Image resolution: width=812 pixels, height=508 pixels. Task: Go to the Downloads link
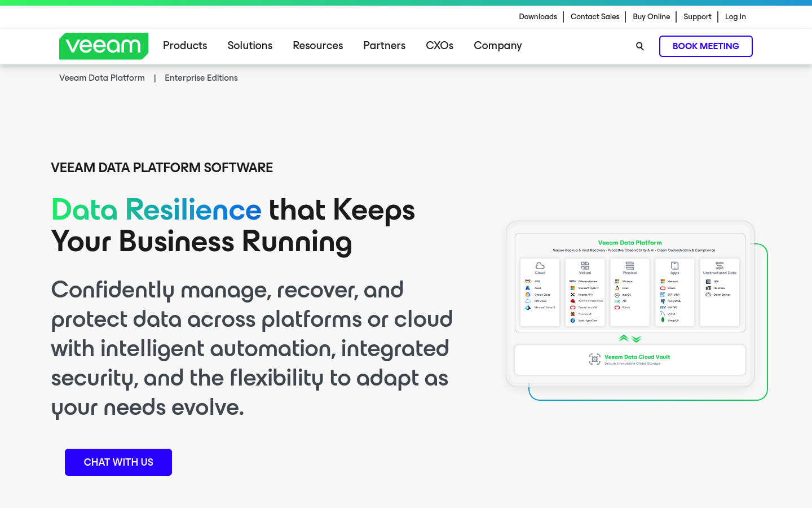click(x=538, y=17)
